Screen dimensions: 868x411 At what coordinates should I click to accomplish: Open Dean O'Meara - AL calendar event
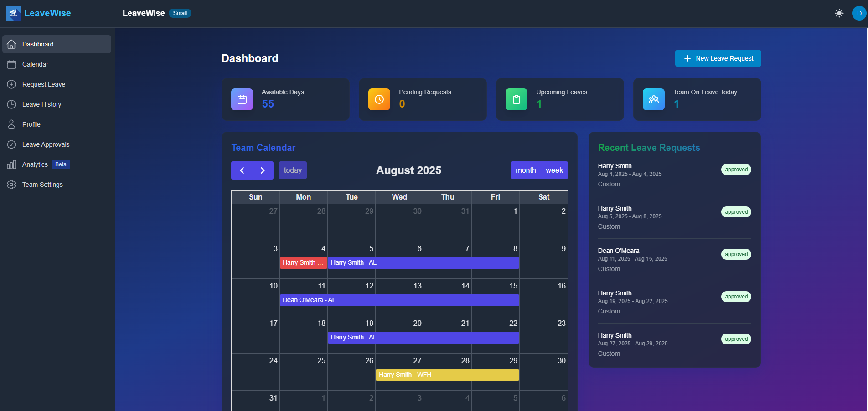pos(399,300)
